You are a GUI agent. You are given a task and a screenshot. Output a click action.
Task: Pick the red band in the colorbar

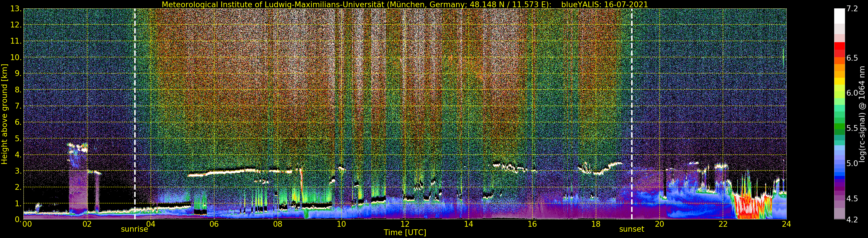[x=839, y=47]
